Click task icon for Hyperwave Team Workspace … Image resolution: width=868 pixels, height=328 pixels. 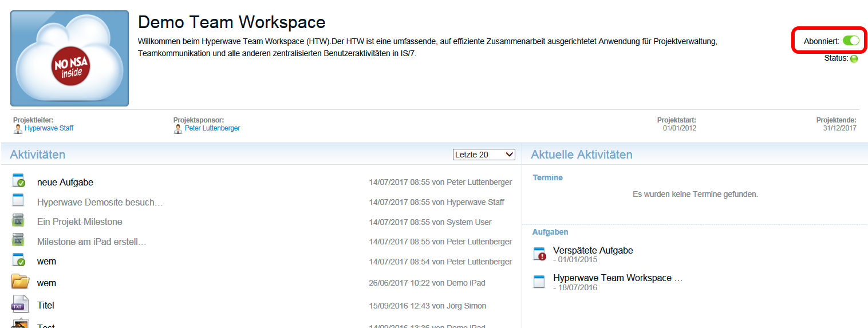point(539,281)
